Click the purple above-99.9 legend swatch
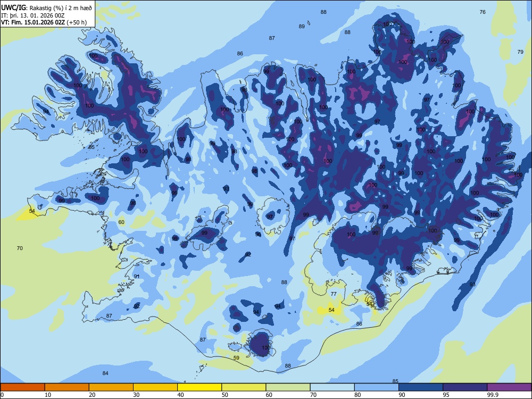 tap(509, 387)
